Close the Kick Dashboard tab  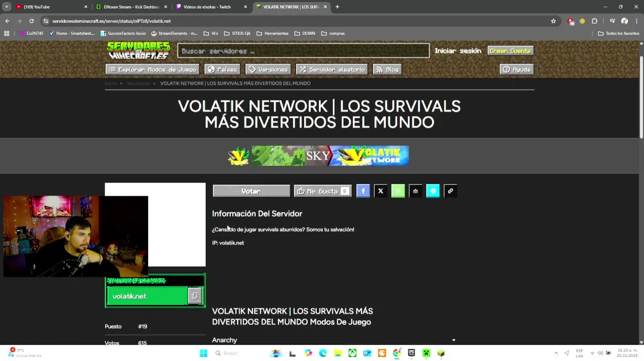(x=166, y=7)
